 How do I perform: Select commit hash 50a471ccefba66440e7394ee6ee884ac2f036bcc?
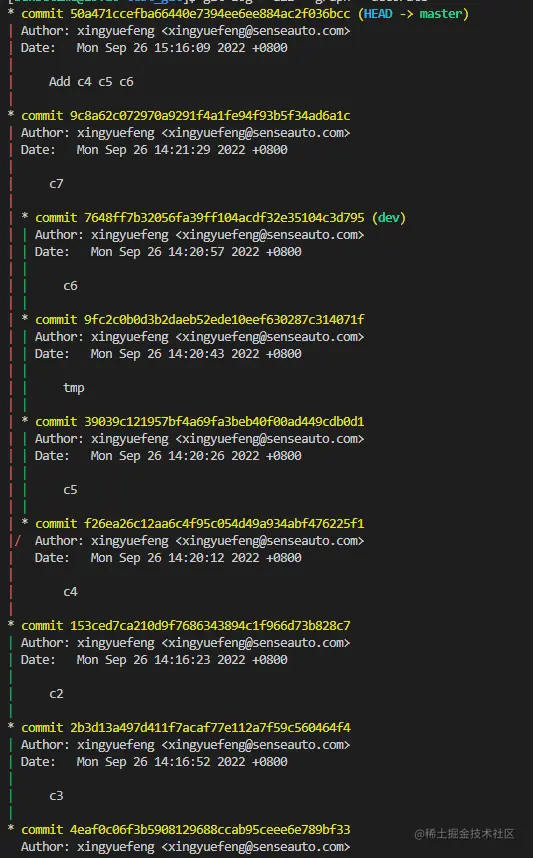(x=210, y=14)
